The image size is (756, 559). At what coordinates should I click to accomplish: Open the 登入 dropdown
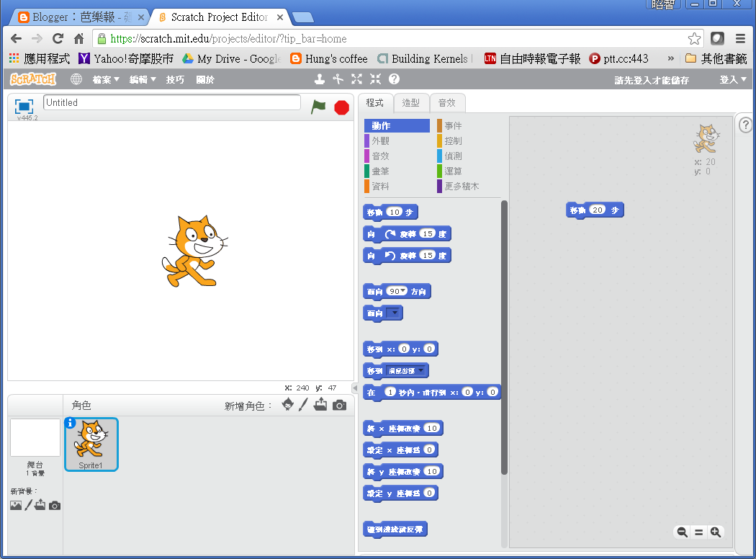point(733,79)
